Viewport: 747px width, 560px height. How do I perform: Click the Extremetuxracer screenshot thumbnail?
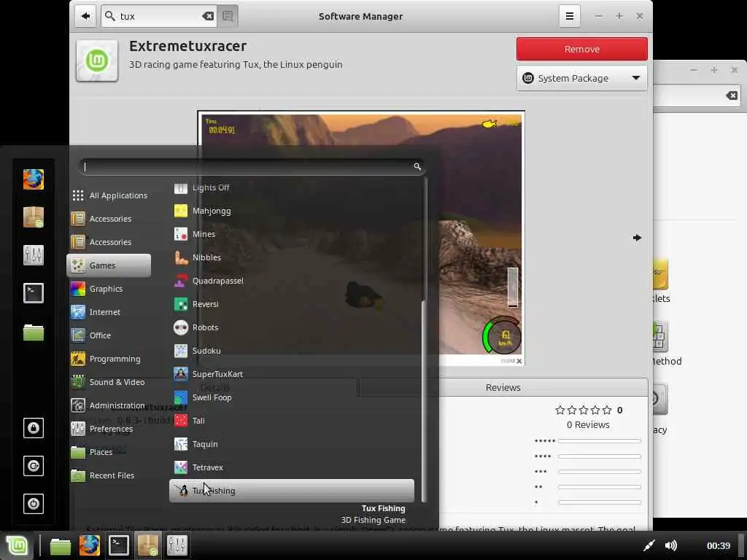361,238
